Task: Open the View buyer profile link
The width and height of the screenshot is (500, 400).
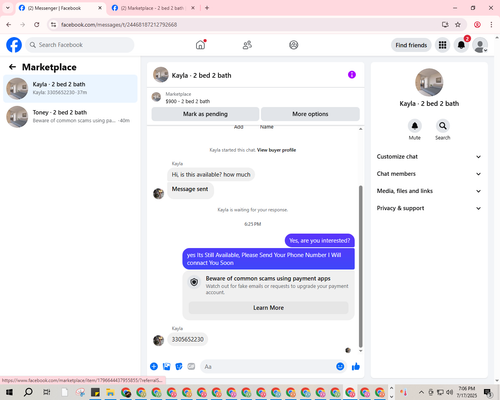Action: [276, 150]
